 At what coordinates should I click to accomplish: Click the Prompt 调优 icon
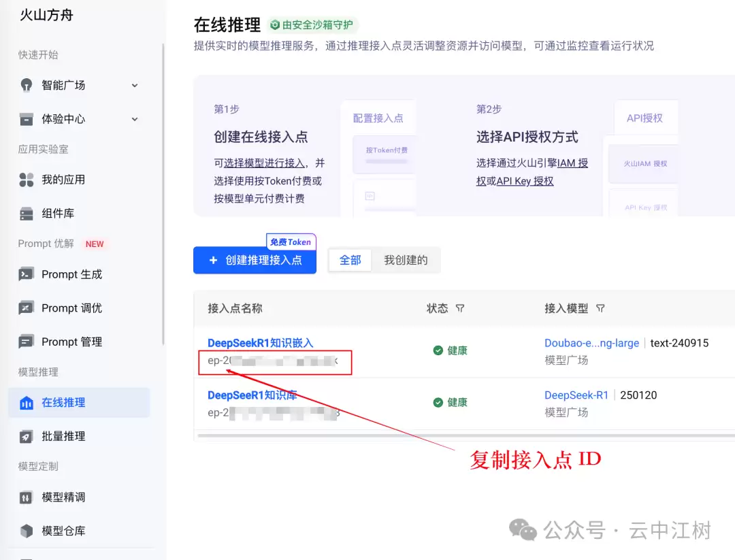(x=26, y=308)
